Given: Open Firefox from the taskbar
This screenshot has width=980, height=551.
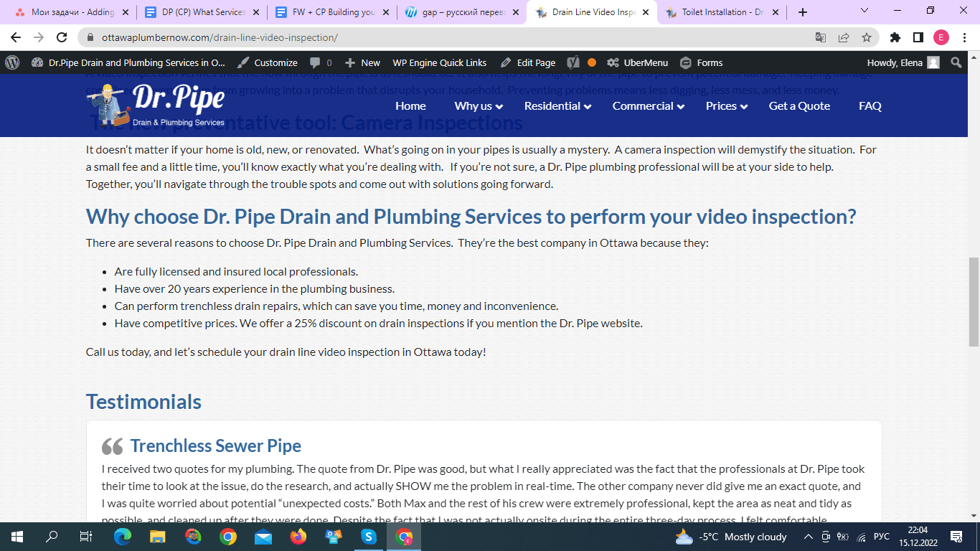Looking at the screenshot, I should (x=298, y=536).
